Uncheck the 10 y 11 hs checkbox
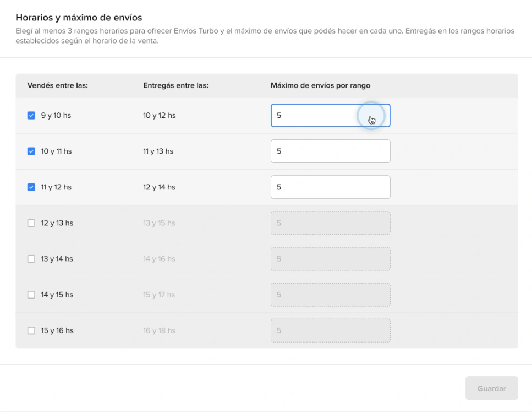Image resolution: width=532 pixels, height=412 pixels. tap(31, 151)
